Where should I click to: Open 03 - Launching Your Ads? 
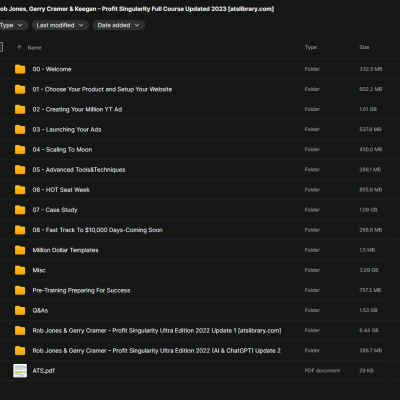click(x=67, y=129)
